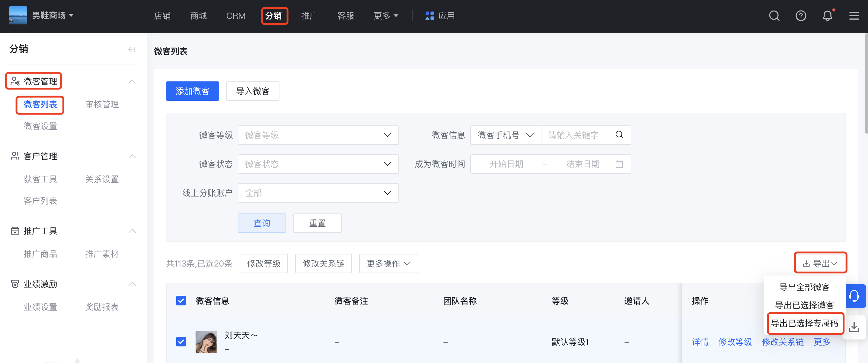Open the notification bell
Image resolution: width=868 pixels, height=363 pixels.
pos(827,16)
